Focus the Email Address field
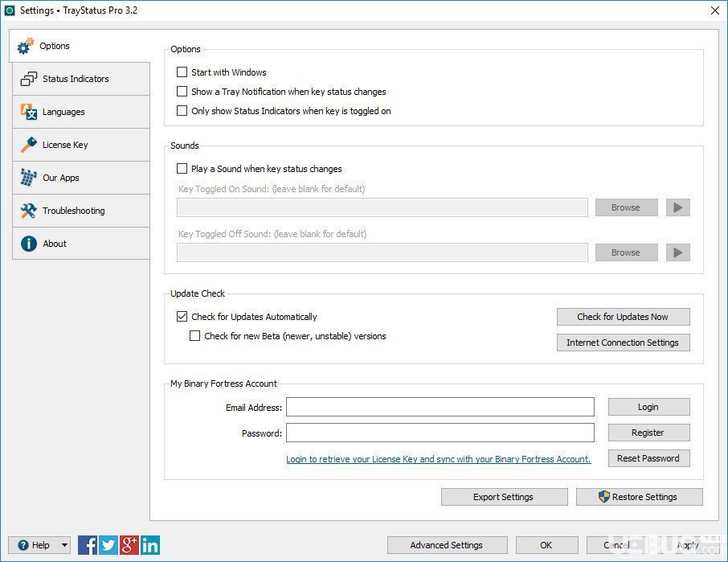The height and width of the screenshot is (562, 728). 440,407
